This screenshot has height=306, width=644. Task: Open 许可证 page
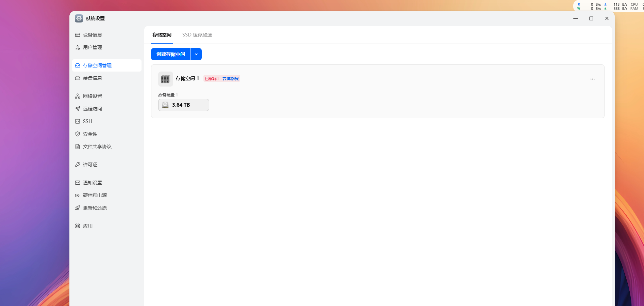pos(107,165)
